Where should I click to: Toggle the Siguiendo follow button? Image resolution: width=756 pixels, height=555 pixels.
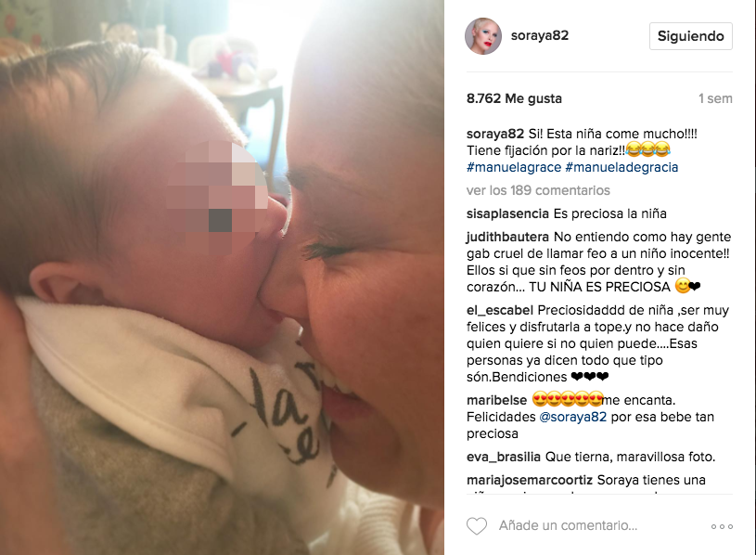[690, 36]
